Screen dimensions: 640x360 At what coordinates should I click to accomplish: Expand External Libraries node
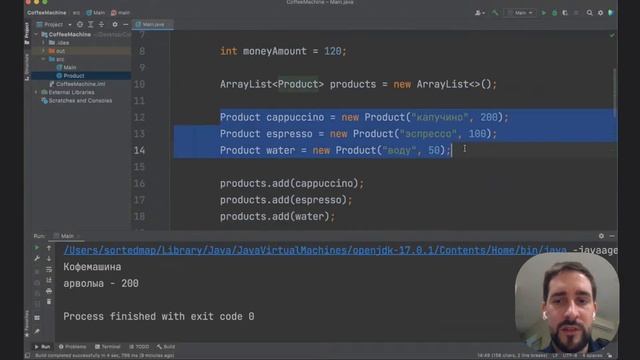pyautogui.click(x=36, y=92)
